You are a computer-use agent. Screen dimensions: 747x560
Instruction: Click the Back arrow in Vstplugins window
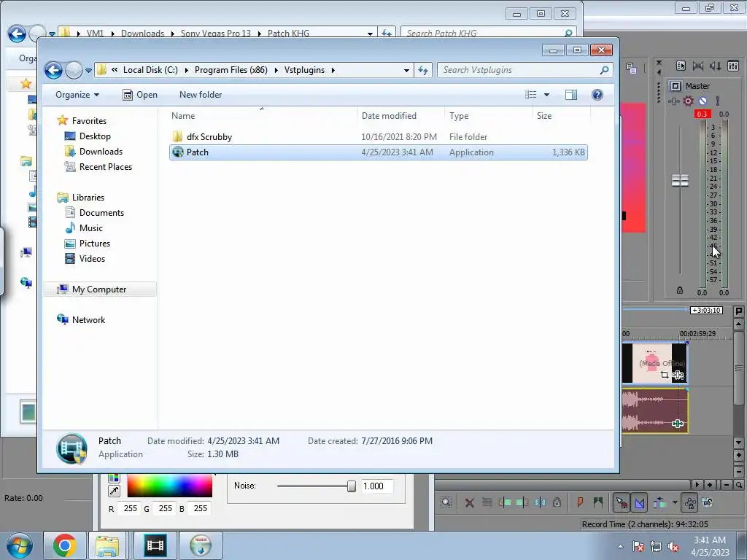click(x=53, y=71)
